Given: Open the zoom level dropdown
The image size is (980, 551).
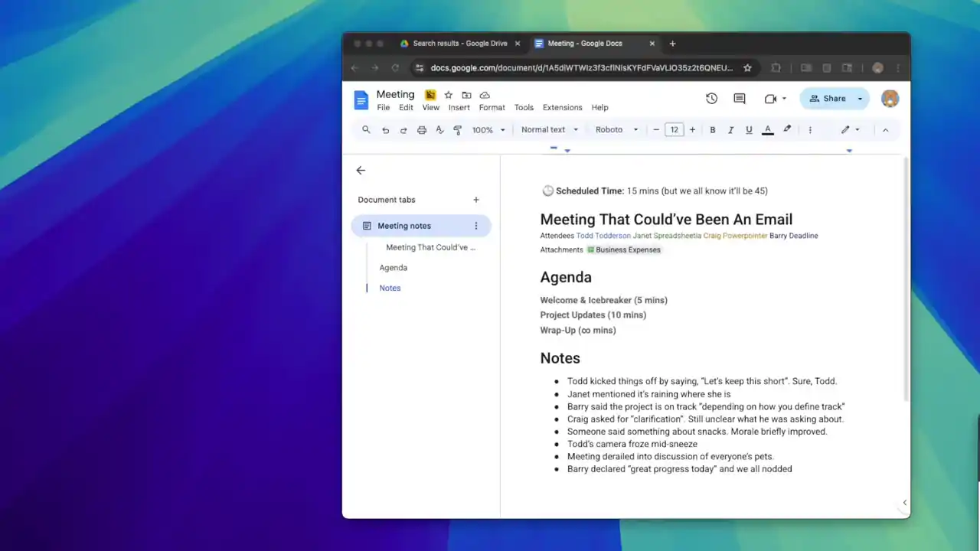Looking at the screenshot, I should coord(488,130).
